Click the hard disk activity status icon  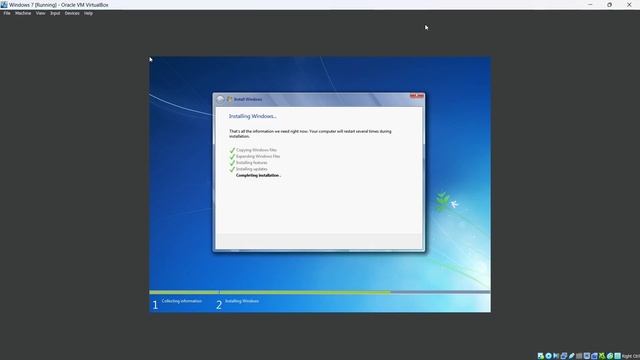[x=541, y=356]
